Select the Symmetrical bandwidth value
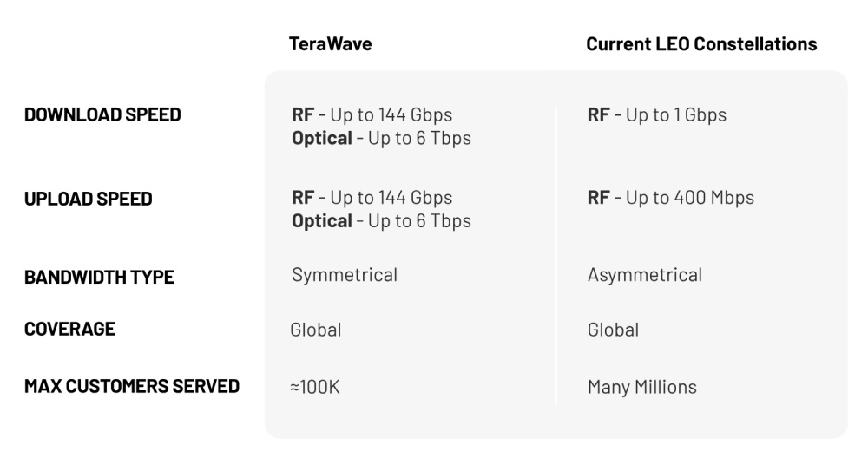The image size is (868, 458). (x=345, y=276)
